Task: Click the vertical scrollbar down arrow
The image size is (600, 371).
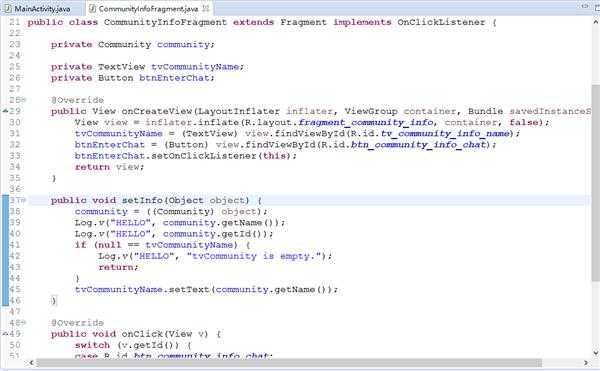Action: pyautogui.click(x=596, y=353)
